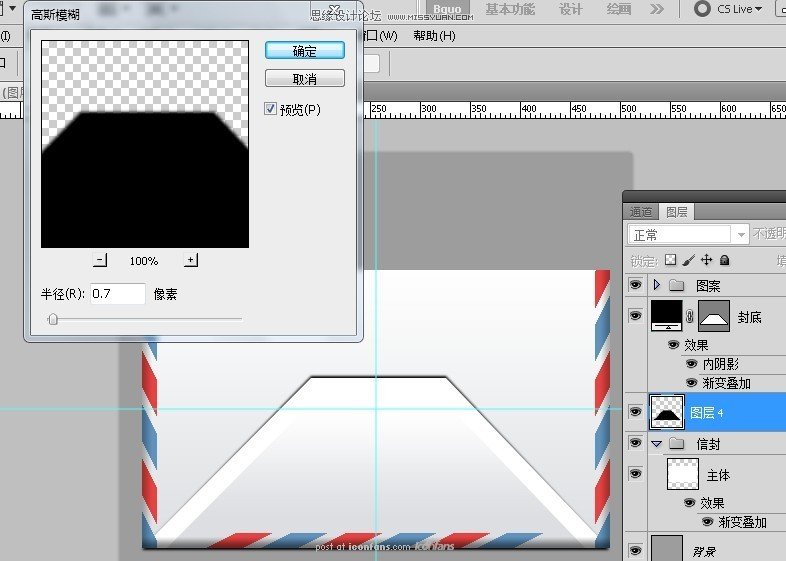Hide the 封底 layer
The height and width of the screenshot is (561, 786).
pyautogui.click(x=635, y=315)
